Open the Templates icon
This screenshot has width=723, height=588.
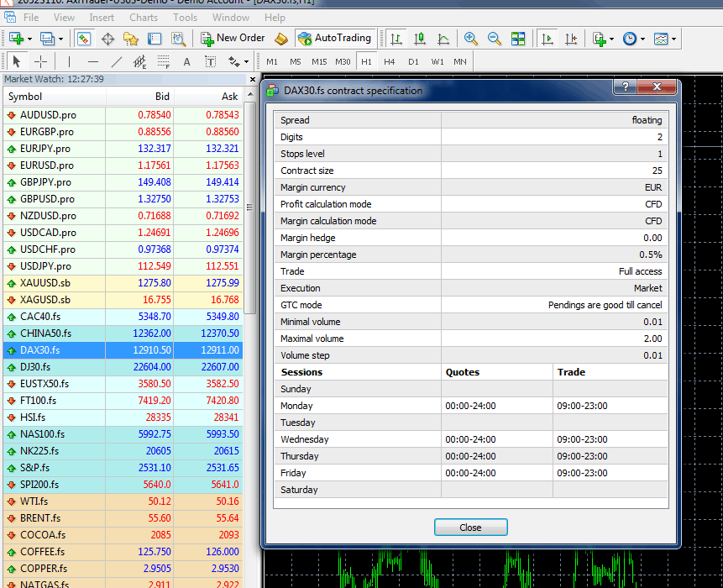[661, 39]
